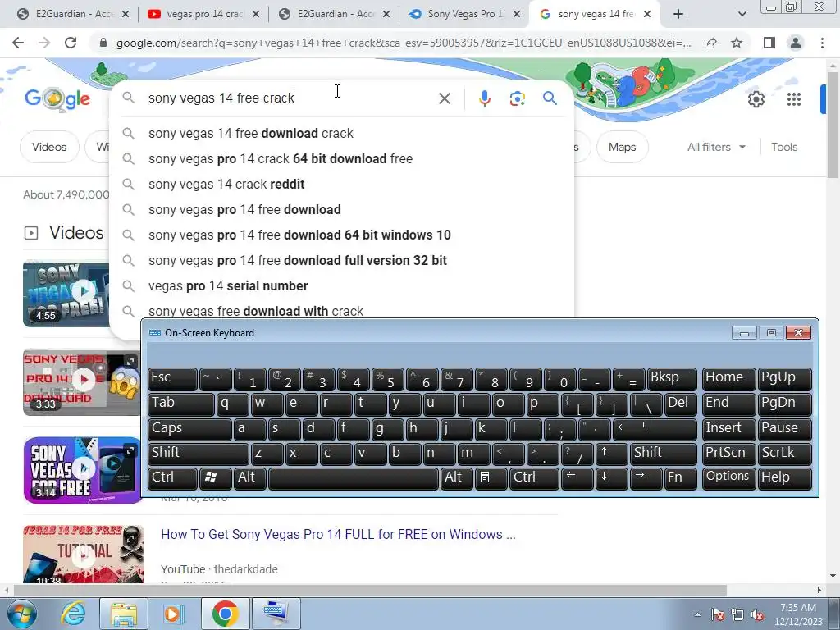Expand the All filters dropdown
This screenshot has height=630, width=840.
coord(716,147)
